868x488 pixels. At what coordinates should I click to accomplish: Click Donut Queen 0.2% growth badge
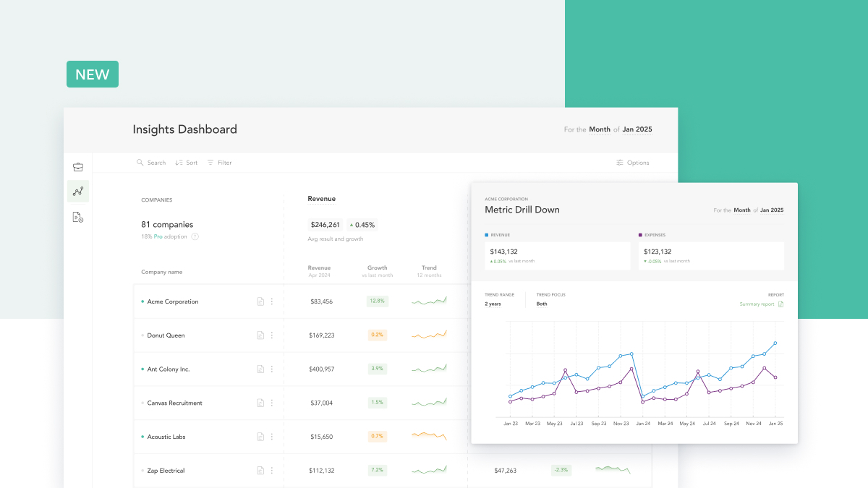377,335
